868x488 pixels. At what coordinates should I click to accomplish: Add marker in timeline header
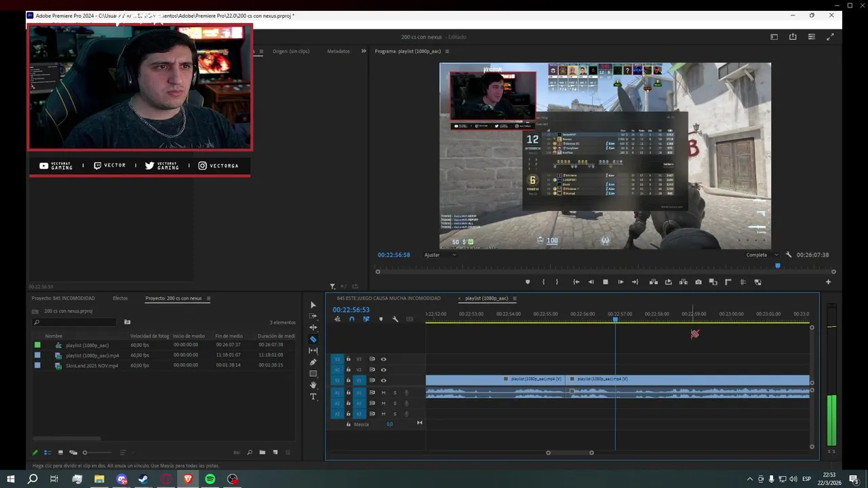pos(380,319)
